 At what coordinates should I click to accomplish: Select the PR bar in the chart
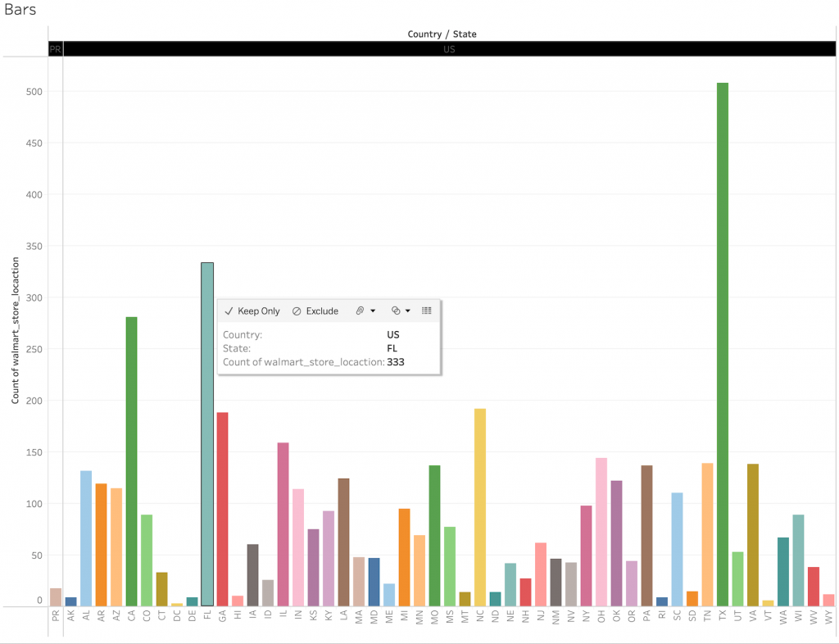tap(56, 597)
